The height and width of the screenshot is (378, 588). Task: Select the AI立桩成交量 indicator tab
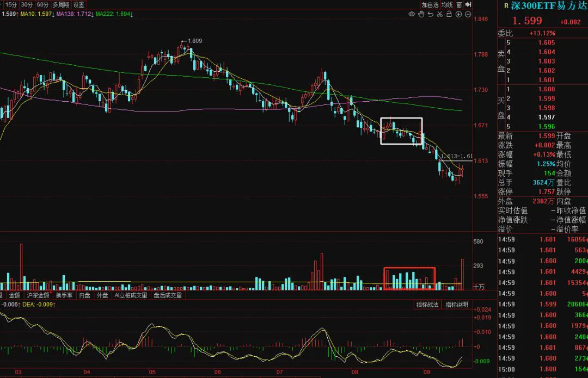[x=131, y=295]
